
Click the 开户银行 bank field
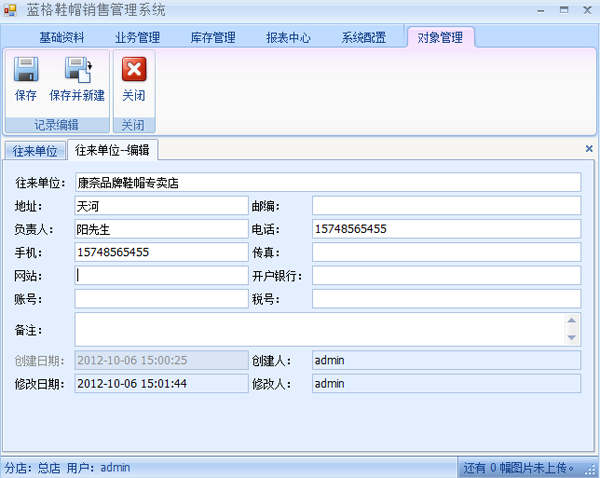pos(446,275)
